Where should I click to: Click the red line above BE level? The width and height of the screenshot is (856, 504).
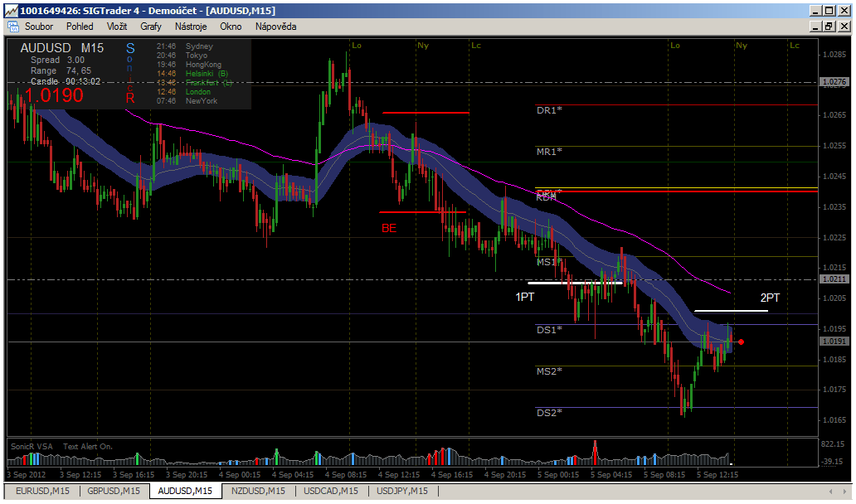tap(426, 113)
